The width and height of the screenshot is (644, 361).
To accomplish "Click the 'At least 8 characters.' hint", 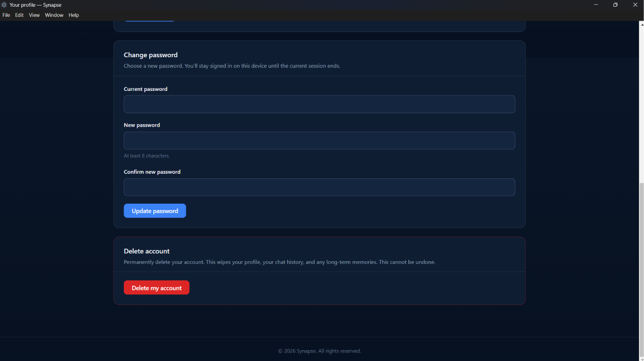I will pyautogui.click(x=147, y=156).
